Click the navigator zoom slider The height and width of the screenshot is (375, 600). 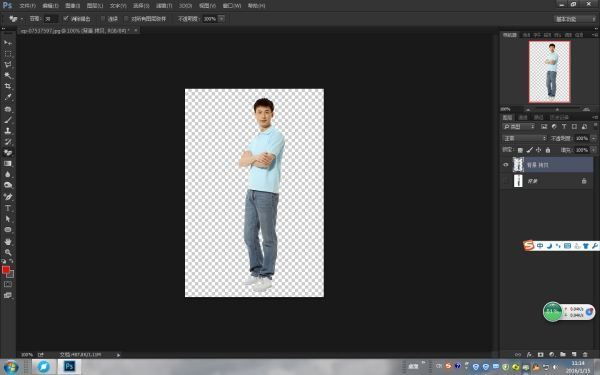[x=557, y=109]
